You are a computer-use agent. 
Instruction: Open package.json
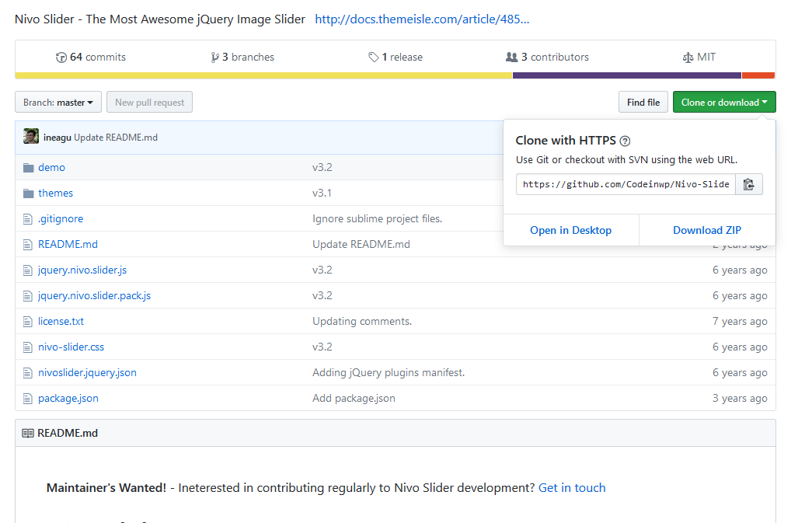pyautogui.click(x=68, y=398)
